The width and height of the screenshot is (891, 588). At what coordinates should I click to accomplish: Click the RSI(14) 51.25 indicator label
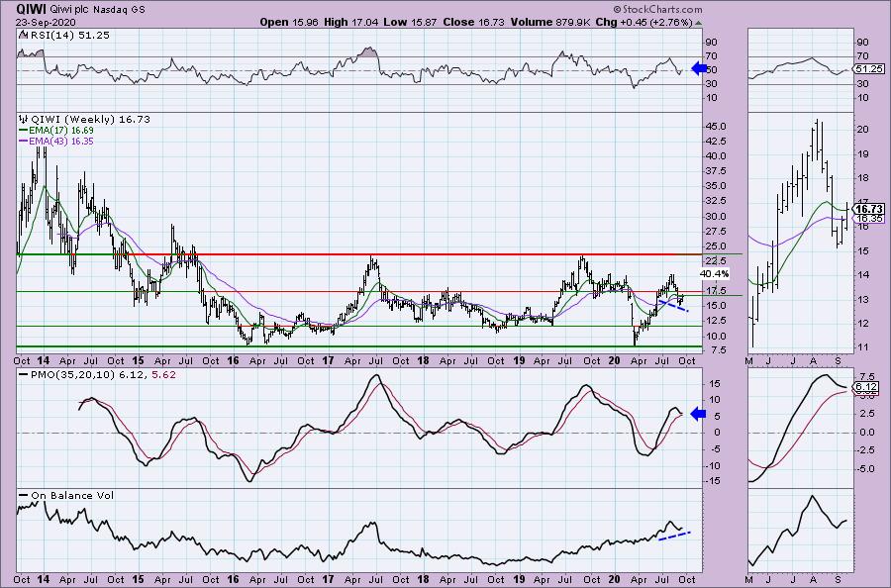(x=69, y=36)
